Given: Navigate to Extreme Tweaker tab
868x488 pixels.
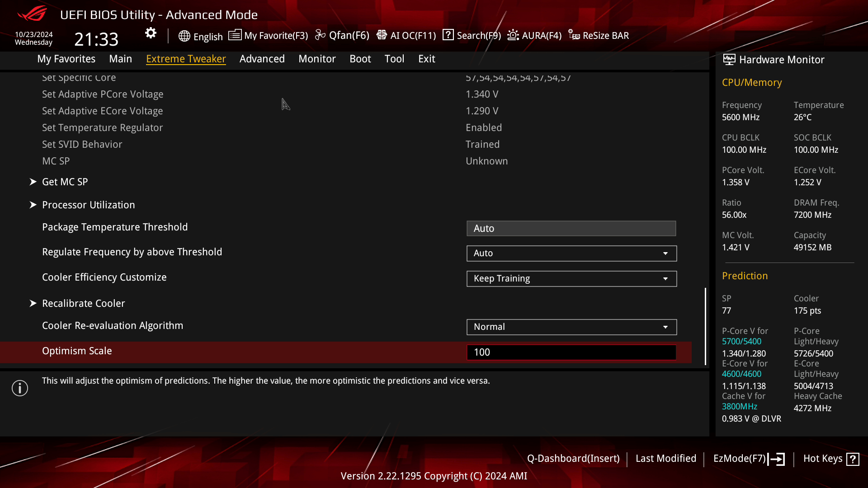Looking at the screenshot, I should point(186,58).
